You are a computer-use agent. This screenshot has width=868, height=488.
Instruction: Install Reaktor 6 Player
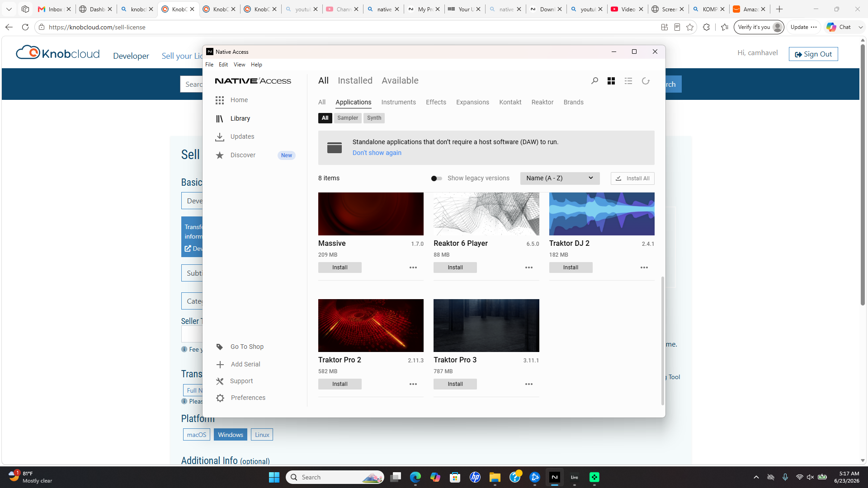tap(455, 267)
